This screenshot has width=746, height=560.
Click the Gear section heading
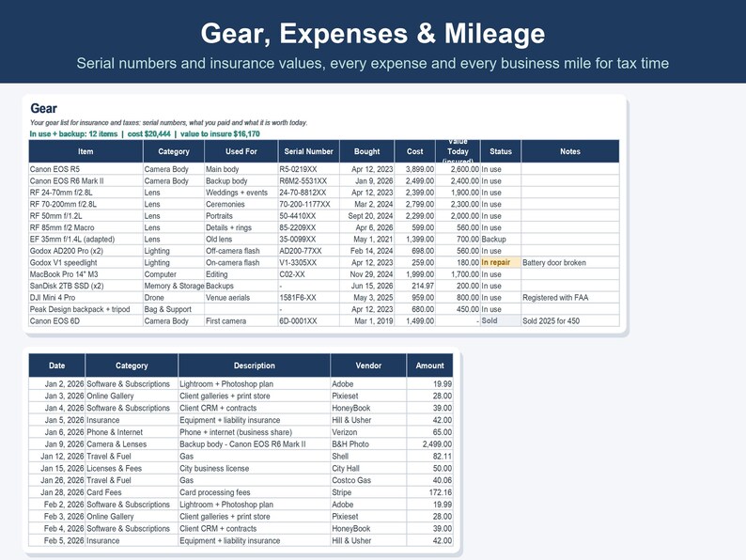click(44, 108)
